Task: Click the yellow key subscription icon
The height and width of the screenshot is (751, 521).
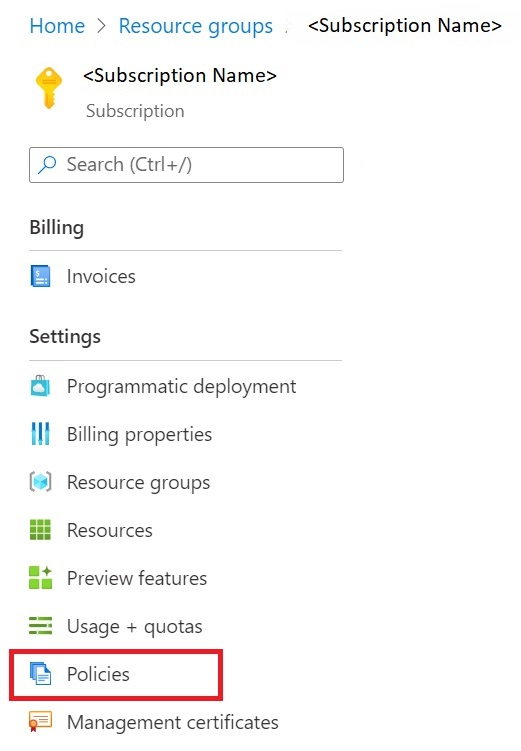Action: (49, 88)
